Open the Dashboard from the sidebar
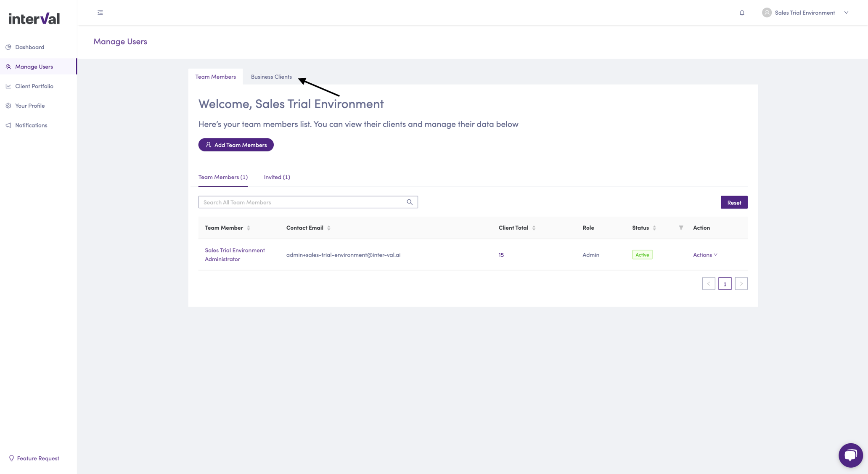The height and width of the screenshot is (474, 868). point(29,47)
